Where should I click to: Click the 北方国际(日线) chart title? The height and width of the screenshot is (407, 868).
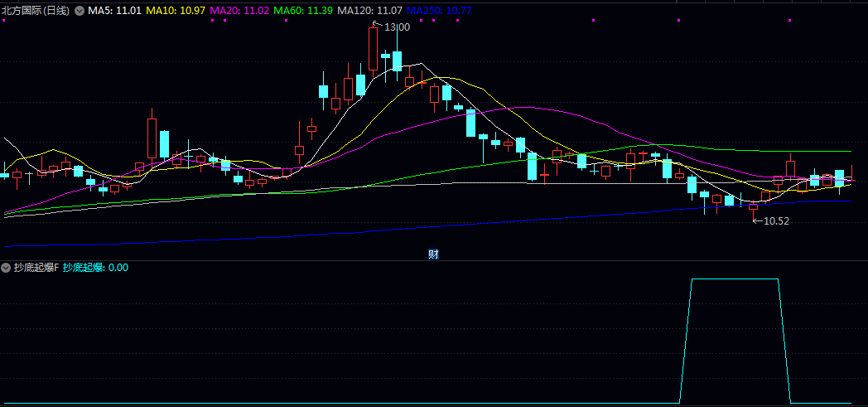coord(36,10)
